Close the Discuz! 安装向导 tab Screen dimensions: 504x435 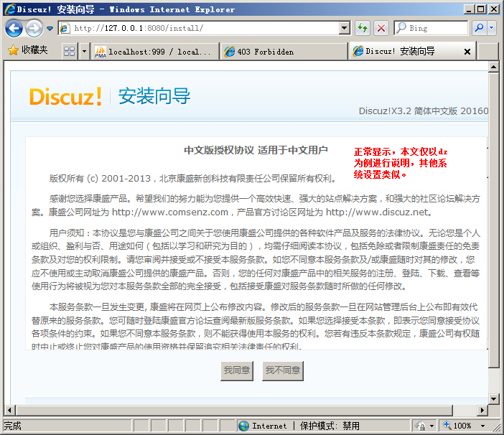467,52
